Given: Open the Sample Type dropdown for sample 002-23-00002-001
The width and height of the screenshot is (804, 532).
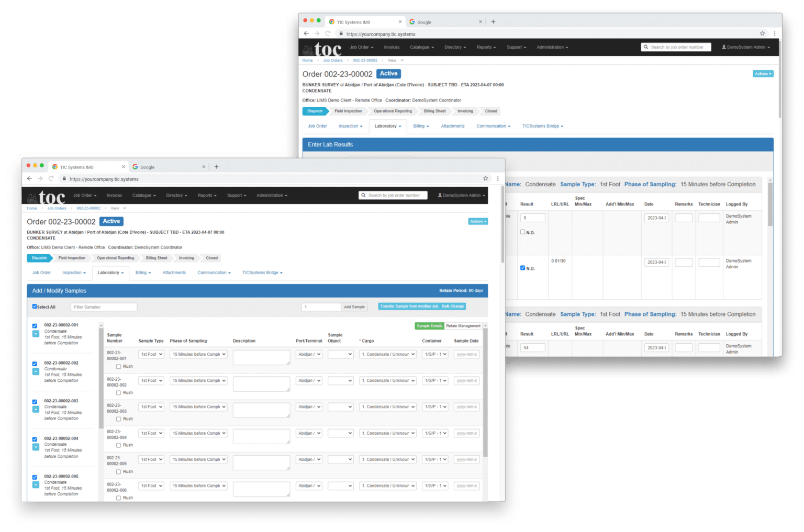Looking at the screenshot, I should point(151,355).
